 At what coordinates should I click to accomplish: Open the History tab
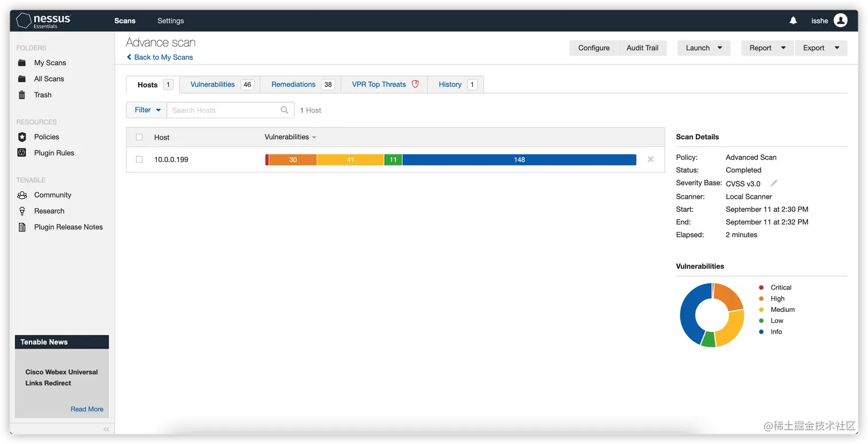[x=456, y=84]
